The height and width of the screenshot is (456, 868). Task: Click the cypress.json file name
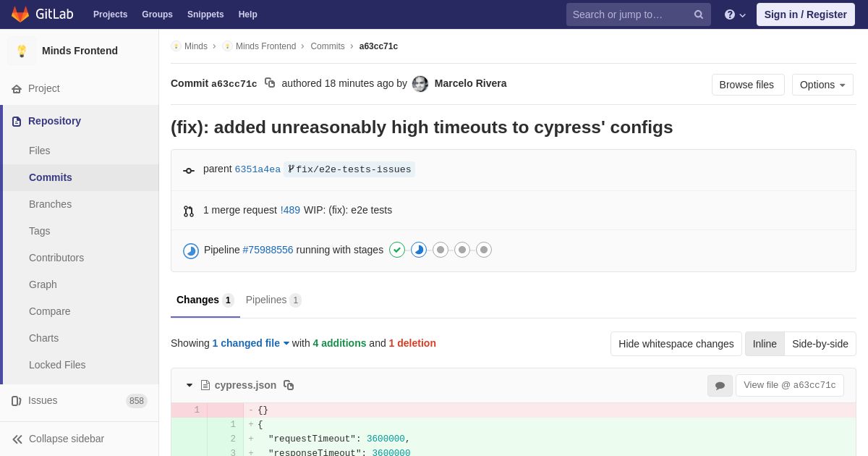[245, 385]
